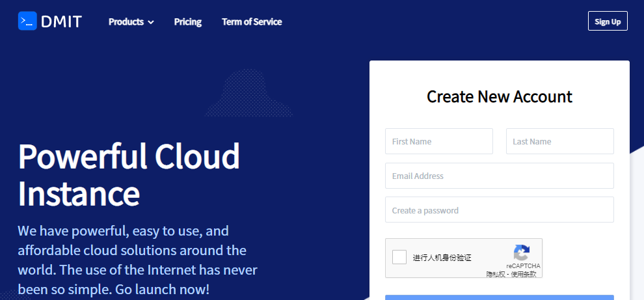Image resolution: width=644 pixels, height=300 pixels.
Task: Go to the Pricing page
Action: 187,21
